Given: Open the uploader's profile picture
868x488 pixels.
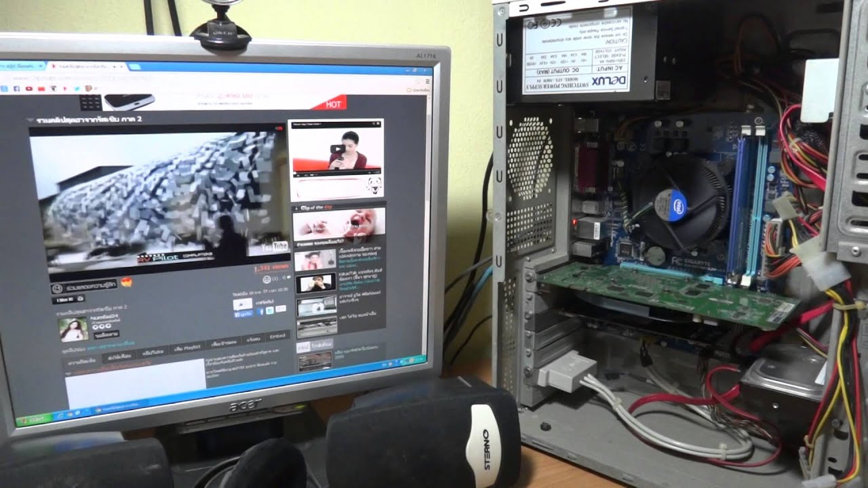Looking at the screenshot, I should coord(73,329).
